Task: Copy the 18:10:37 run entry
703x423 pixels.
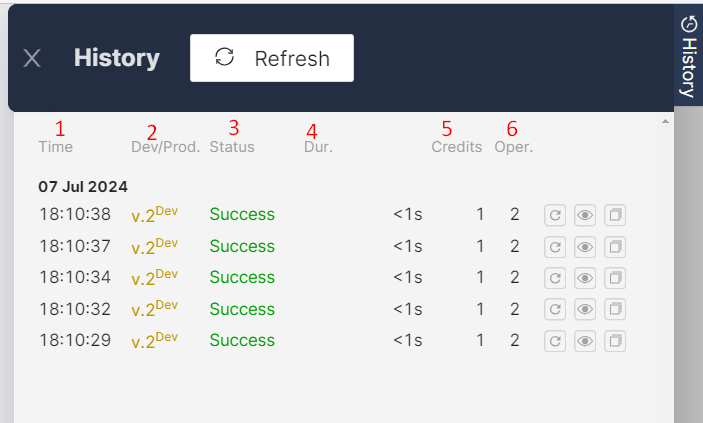Action: pos(615,246)
